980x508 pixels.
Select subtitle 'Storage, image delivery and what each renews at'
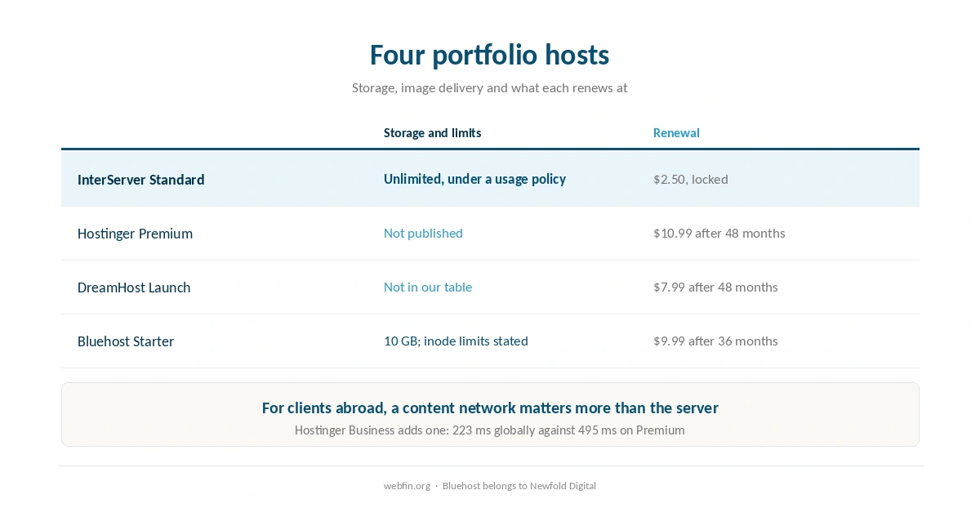click(x=489, y=87)
